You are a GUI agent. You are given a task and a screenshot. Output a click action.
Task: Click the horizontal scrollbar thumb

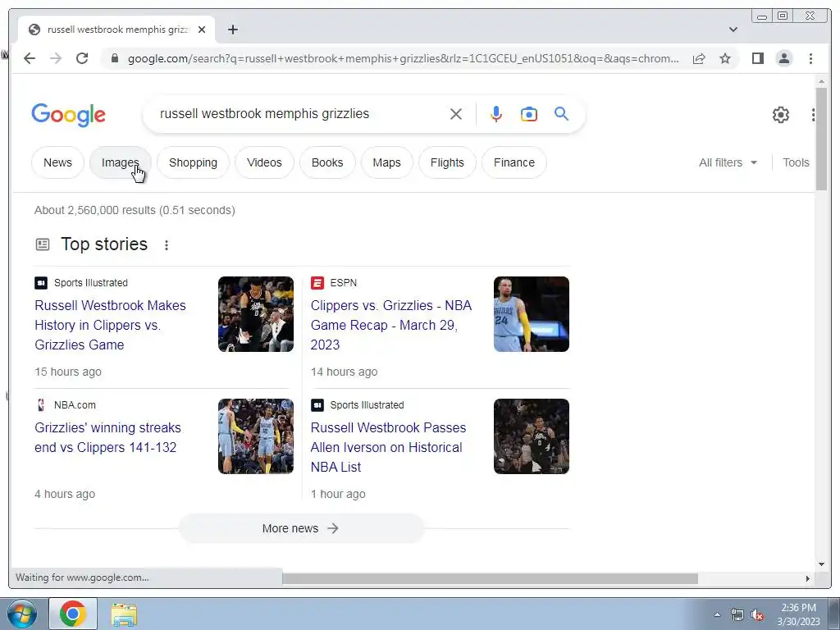(x=491, y=578)
